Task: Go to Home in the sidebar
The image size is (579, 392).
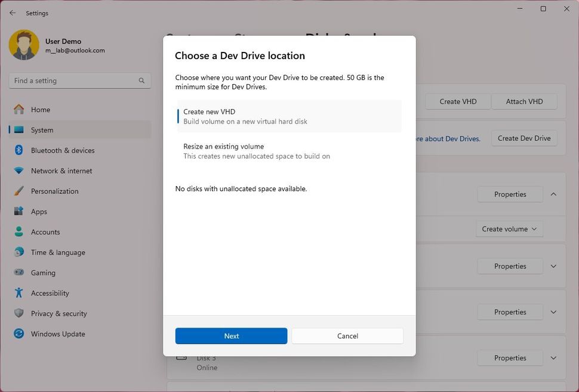Action: coord(40,109)
